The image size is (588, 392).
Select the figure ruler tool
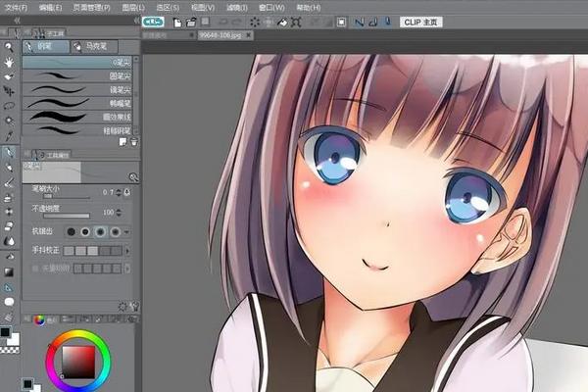click(x=9, y=287)
